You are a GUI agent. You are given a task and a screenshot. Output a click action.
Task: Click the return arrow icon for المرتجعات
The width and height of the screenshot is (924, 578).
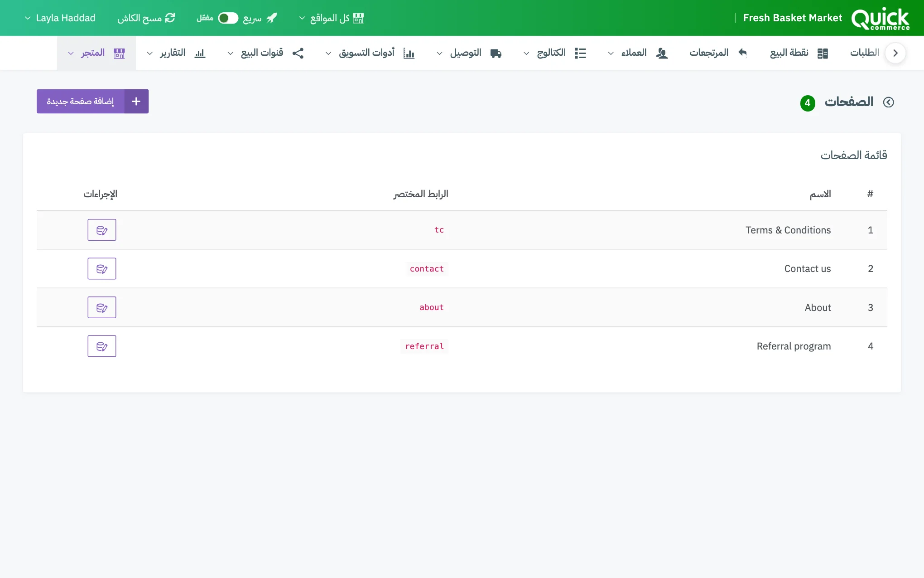pyautogui.click(x=742, y=53)
